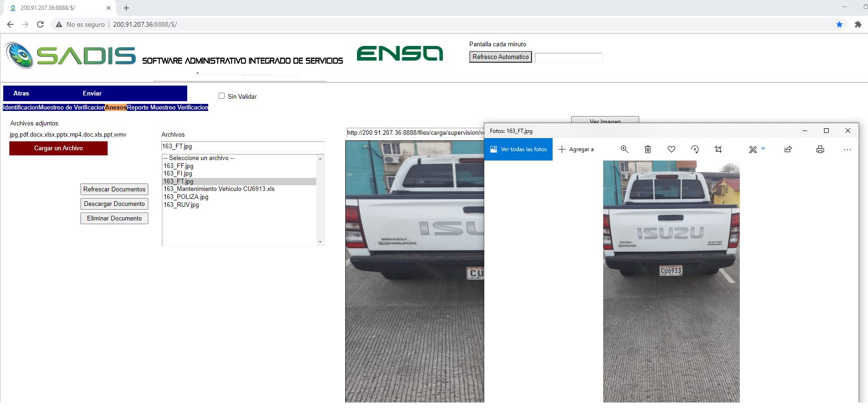The width and height of the screenshot is (868, 410).
Task: Select 163_RUV.jpg in the file list
Action: pyautogui.click(x=239, y=205)
